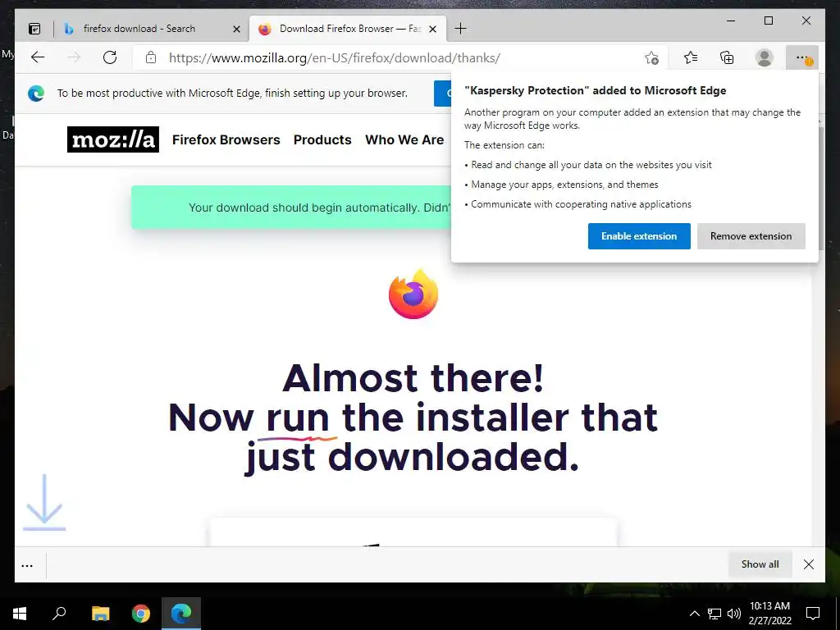The image size is (840, 630).
Task: Close the downloads bar
Action: pos(808,564)
